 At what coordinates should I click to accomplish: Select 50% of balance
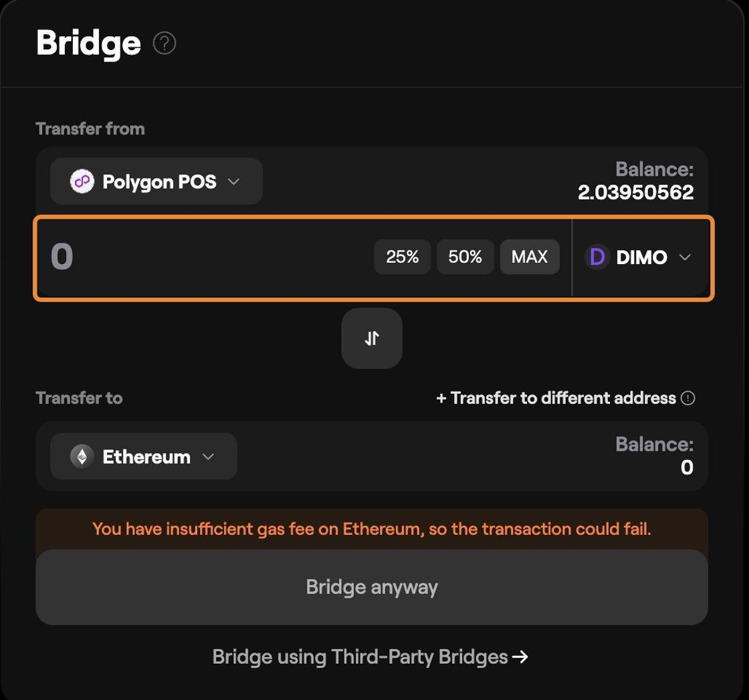pyautogui.click(x=465, y=257)
